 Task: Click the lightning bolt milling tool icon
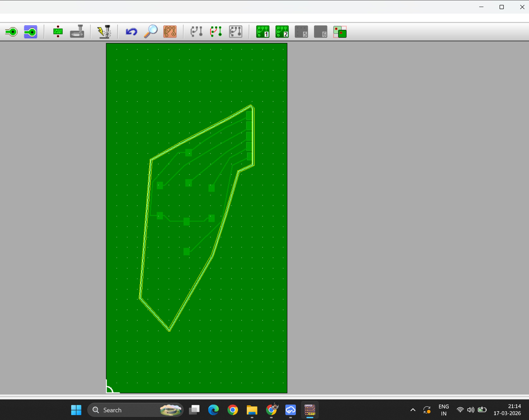pos(104,32)
